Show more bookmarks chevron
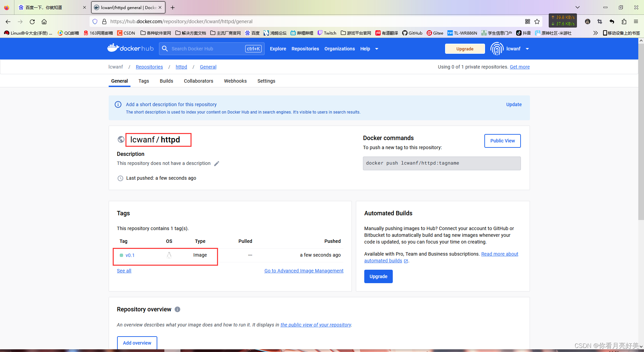 click(595, 33)
